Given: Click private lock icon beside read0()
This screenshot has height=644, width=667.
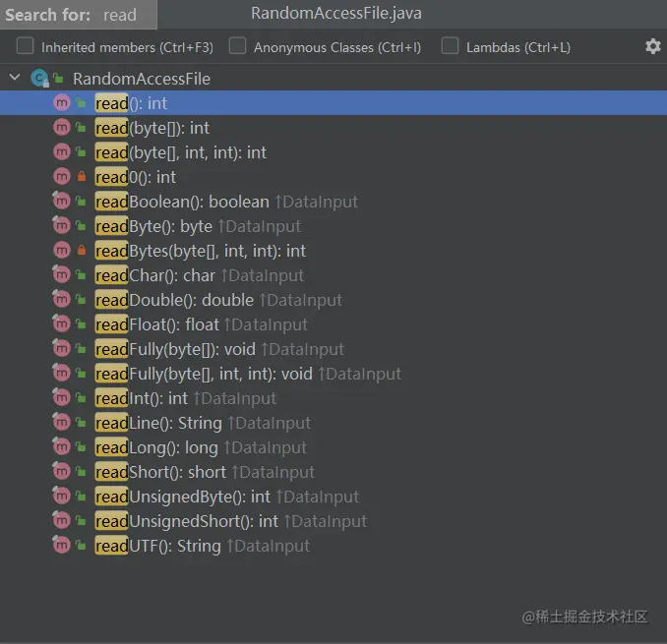Looking at the screenshot, I should tap(82, 176).
